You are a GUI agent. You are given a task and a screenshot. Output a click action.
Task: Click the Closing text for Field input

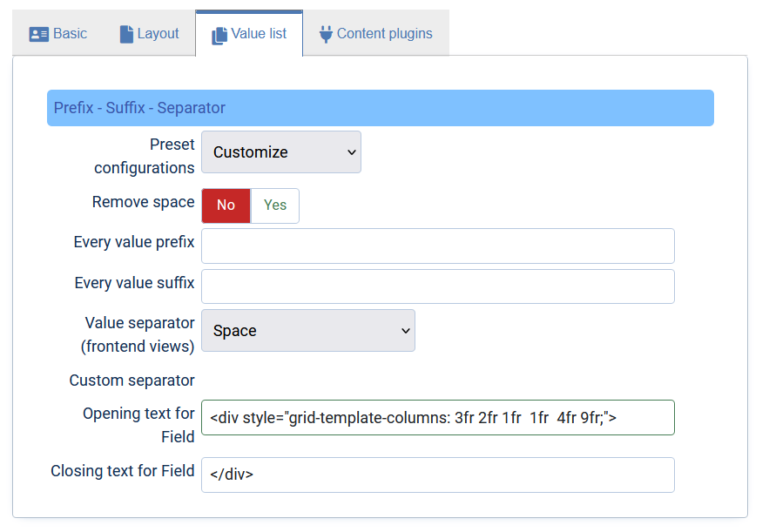pyautogui.click(x=438, y=475)
